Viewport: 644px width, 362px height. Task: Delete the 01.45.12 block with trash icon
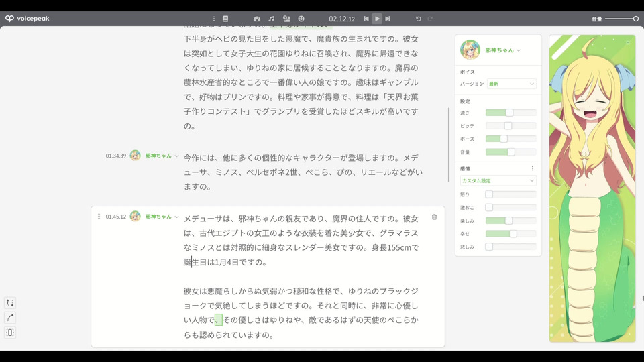[434, 217]
